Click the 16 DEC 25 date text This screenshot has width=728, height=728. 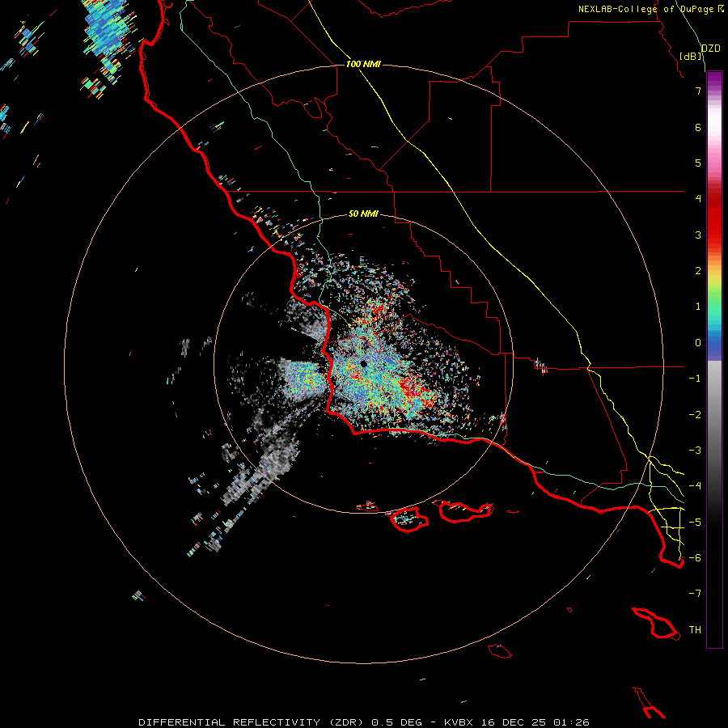click(x=517, y=722)
